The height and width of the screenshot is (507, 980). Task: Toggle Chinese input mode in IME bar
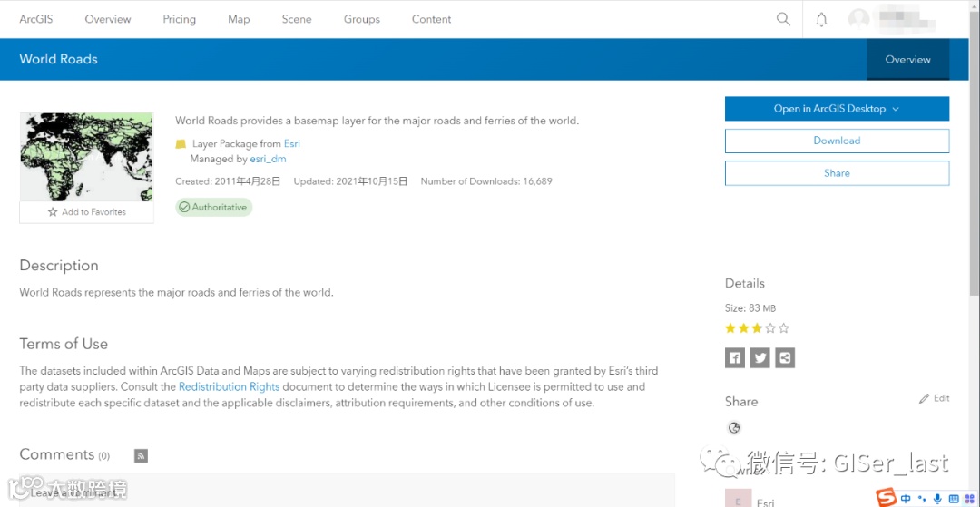(906, 498)
